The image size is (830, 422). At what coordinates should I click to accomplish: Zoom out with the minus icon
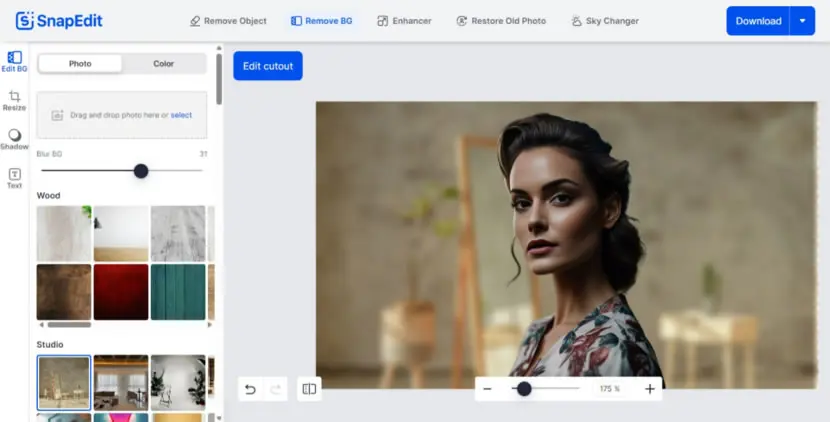(488, 389)
